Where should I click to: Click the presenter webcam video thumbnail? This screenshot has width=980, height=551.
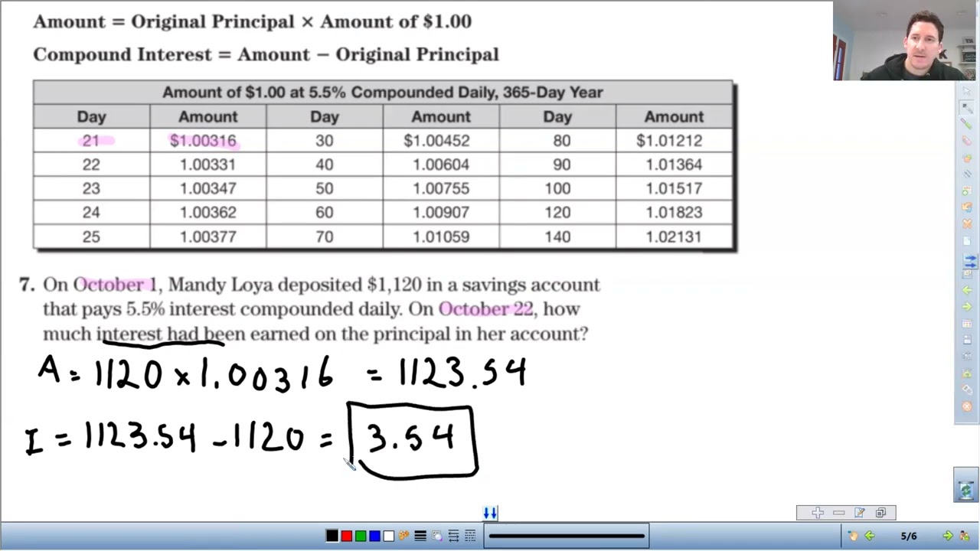[906, 41]
